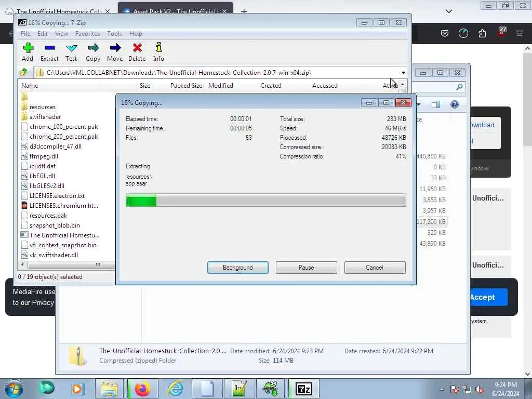532x399 pixels.
Task: Open the Tools menu in 7-Zip
Action: (x=114, y=34)
